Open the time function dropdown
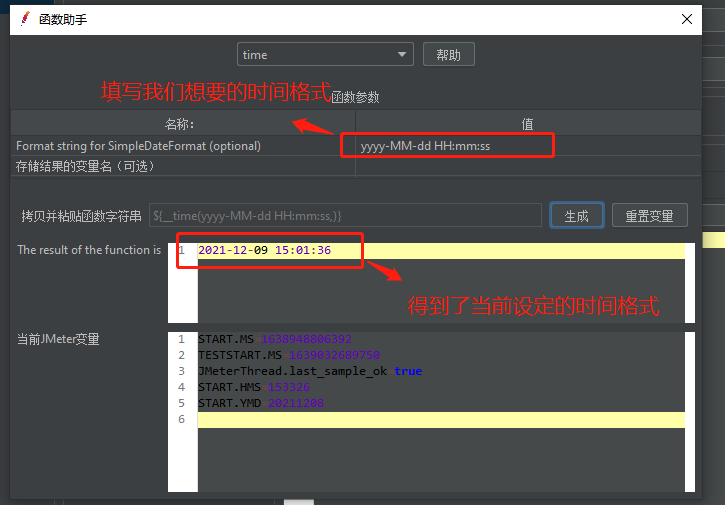 click(x=325, y=55)
